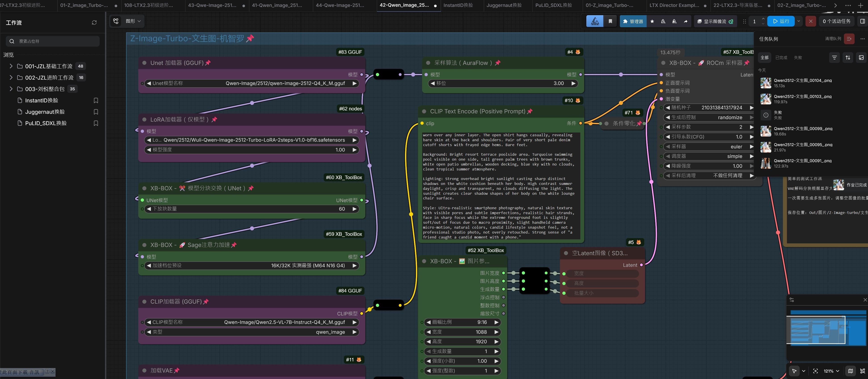Image resolution: width=868 pixels, height=379 pixels.
Task: Click the queue sort arrows icon
Action: tap(848, 58)
